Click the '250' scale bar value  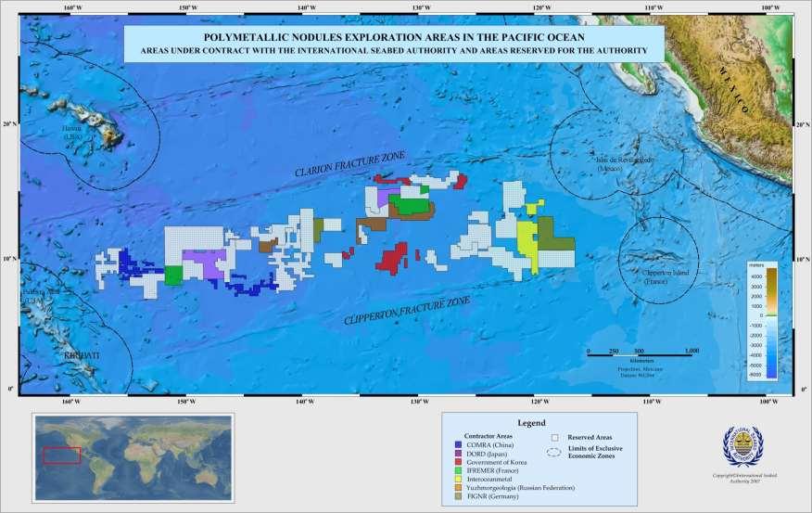coord(615,351)
